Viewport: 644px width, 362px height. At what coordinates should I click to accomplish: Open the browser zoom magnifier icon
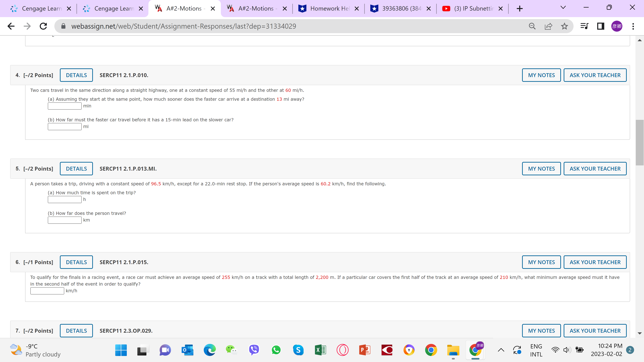click(532, 26)
